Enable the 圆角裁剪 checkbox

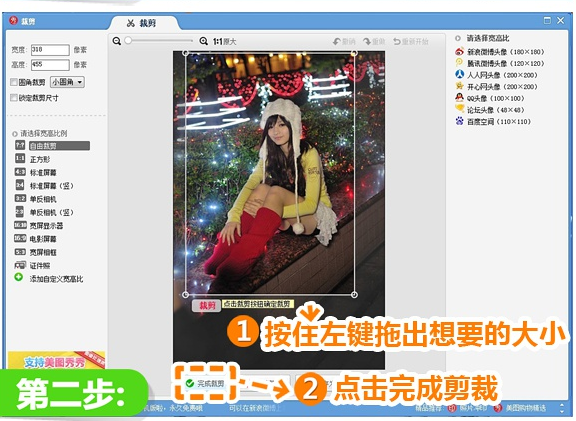[x=14, y=82]
